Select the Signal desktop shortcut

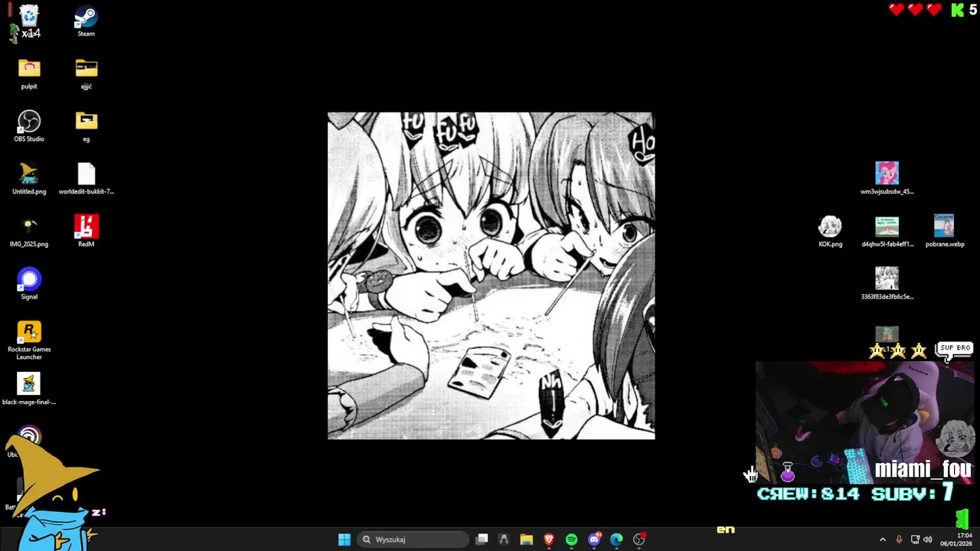click(29, 285)
